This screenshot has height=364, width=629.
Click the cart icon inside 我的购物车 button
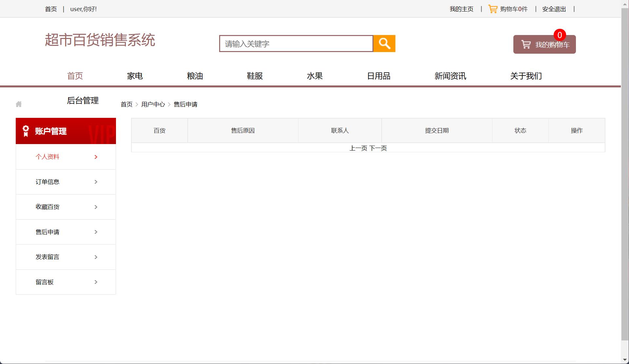click(526, 44)
